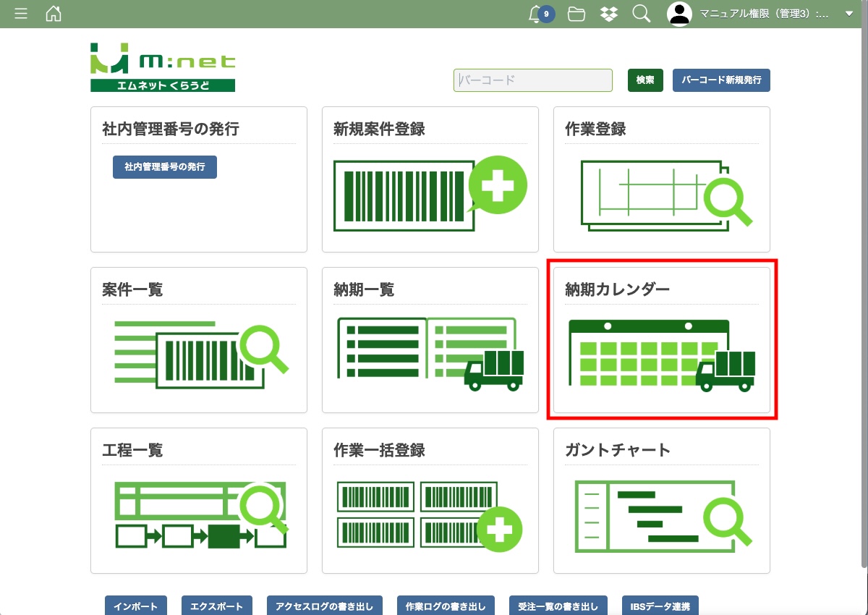Open the ガントチャート chart icon
The height and width of the screenshot is (615, 868).
tap(661, 515)
